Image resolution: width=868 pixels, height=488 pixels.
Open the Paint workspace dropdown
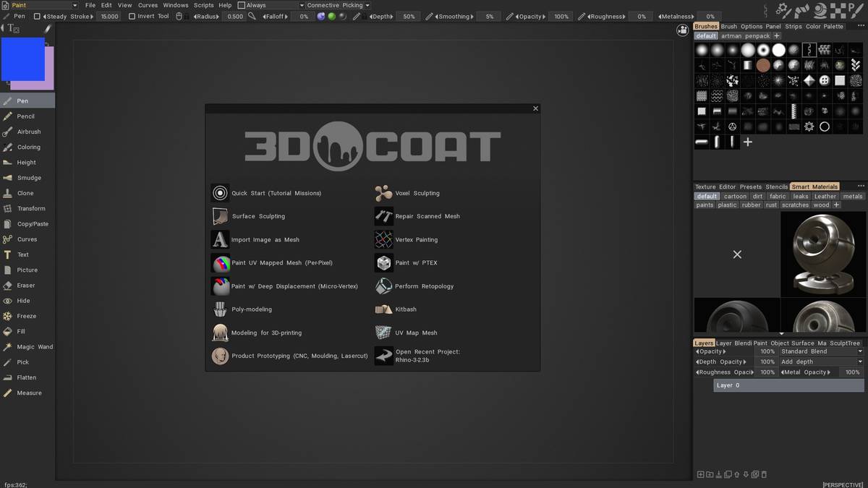click(x=43, y=5)
